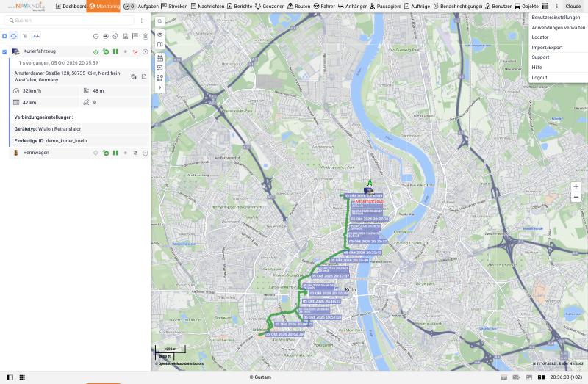Open the map search tool
The image size is (588, 384).
(159, 22)
